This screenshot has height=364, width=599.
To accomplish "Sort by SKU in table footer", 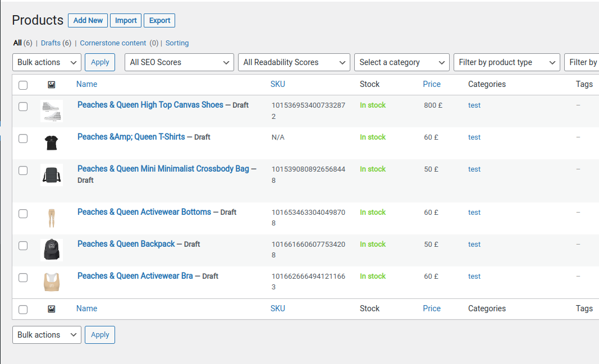I will pos(278,308).
